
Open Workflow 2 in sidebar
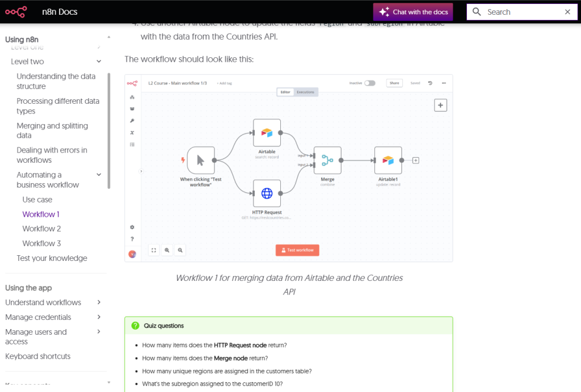click(x=41, y=229)
